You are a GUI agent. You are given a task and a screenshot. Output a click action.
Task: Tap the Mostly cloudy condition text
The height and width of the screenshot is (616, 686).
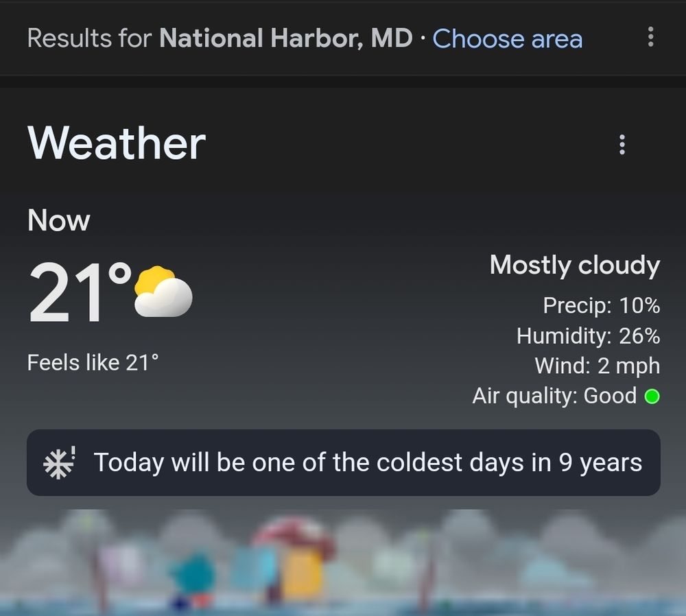pyautogui.click(x=574, y=265)
